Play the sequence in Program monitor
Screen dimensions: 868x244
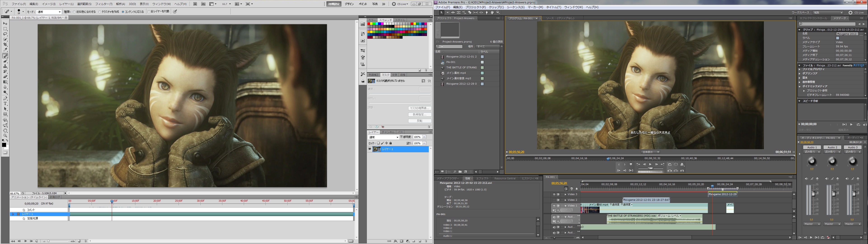point(650,164)
